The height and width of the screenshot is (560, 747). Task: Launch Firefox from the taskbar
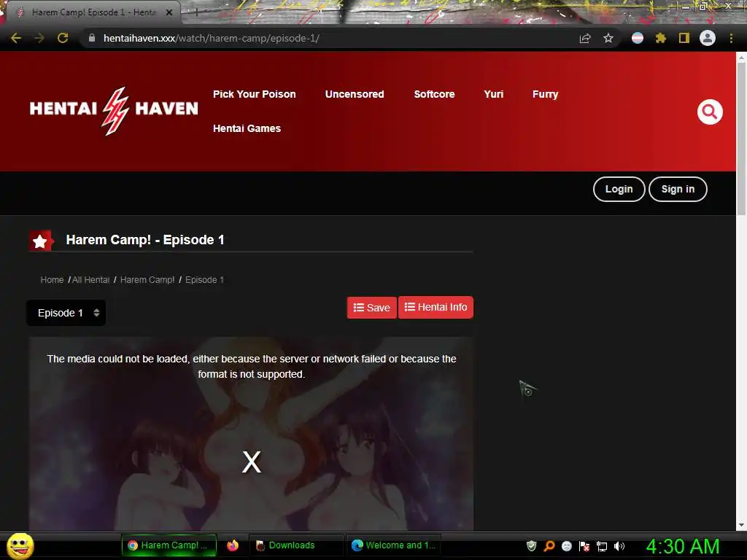click(x=233, y=545)
